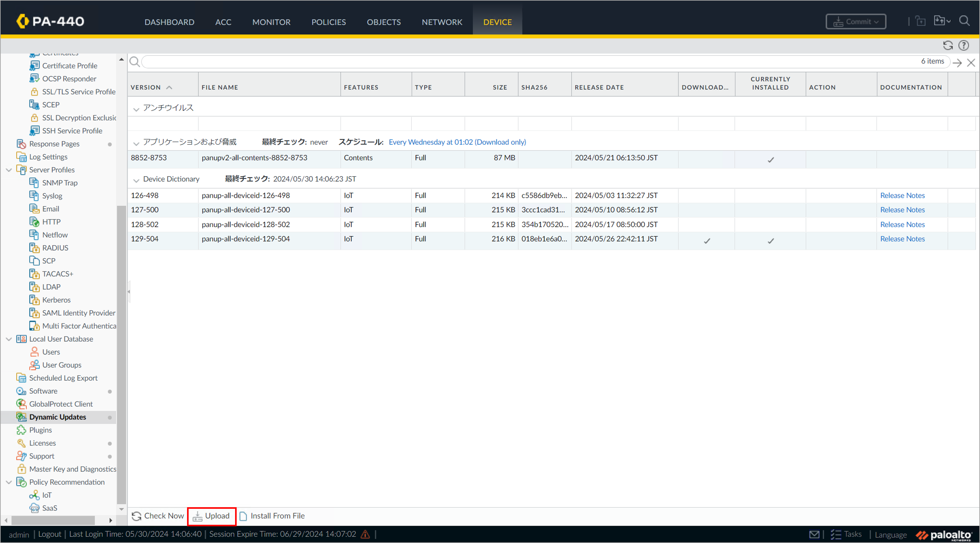Select the Plugins puzzle icon item

[x=40, y=430]
